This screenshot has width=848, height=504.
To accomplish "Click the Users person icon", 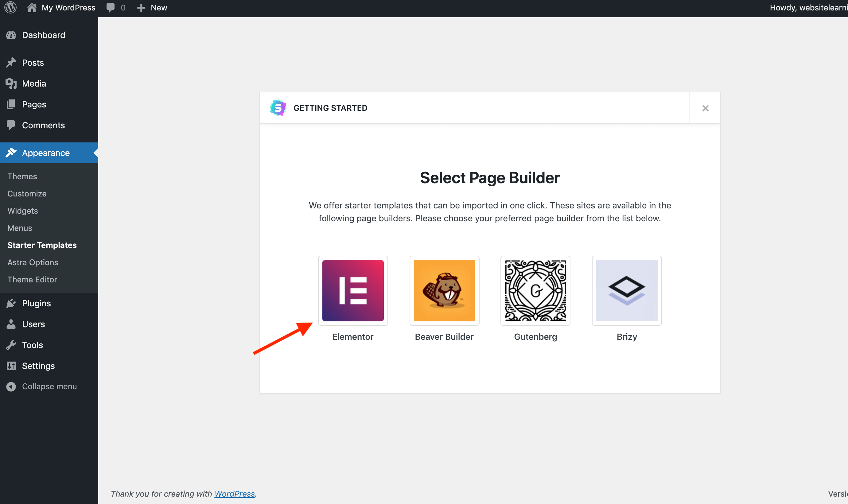I will tap(11, 324).
